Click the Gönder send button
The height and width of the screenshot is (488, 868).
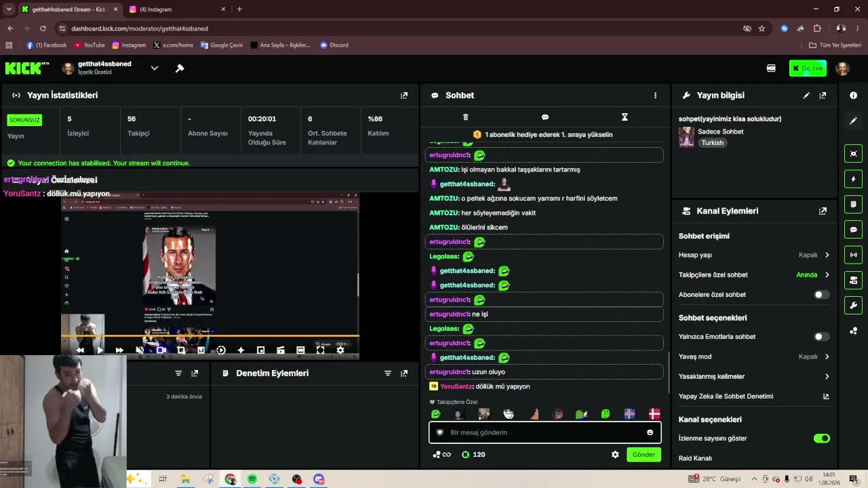click(x=644, y=455)
